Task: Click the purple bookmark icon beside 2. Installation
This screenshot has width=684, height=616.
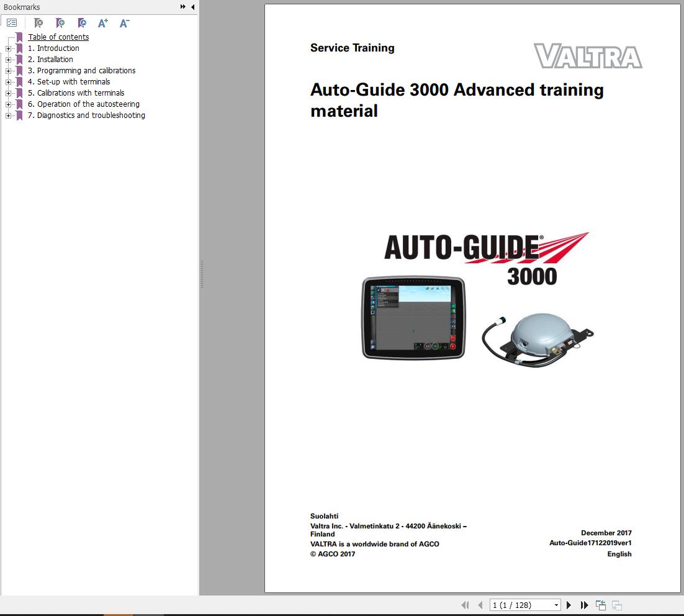Action: pyautogui.click(x=19, y=60)
